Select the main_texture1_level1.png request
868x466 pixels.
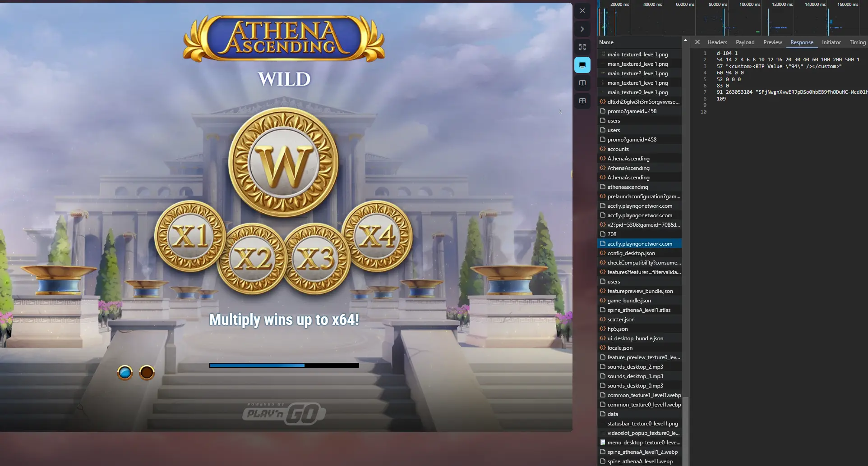pyautogui.click(x=639, y=82)
